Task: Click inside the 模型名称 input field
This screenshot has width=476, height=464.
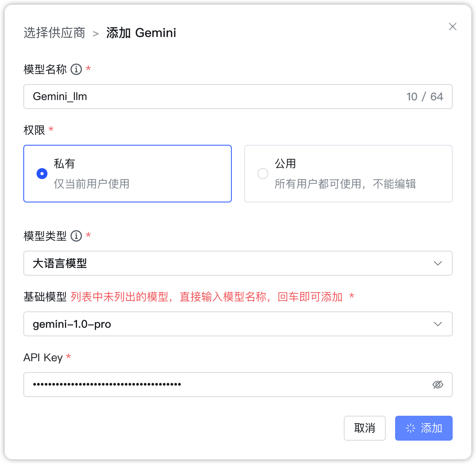Action: tap(156, 97)
